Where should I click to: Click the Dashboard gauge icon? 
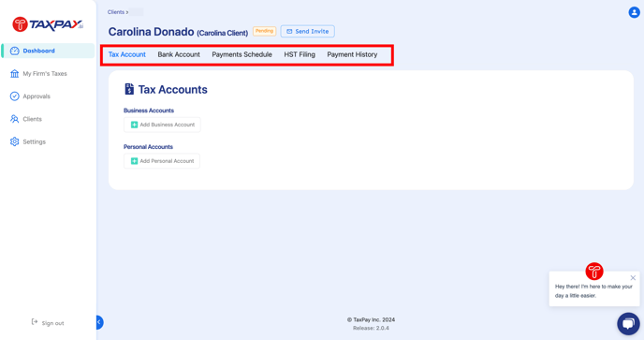click(15, 51)
